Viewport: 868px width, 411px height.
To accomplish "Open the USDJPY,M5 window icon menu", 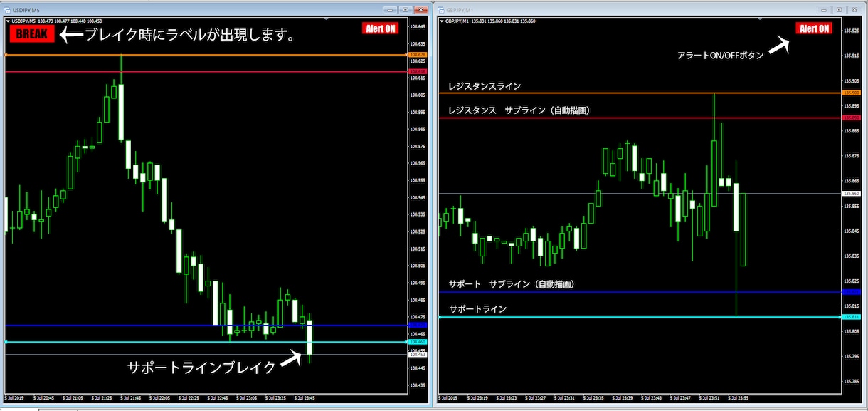I will point(8,10).
